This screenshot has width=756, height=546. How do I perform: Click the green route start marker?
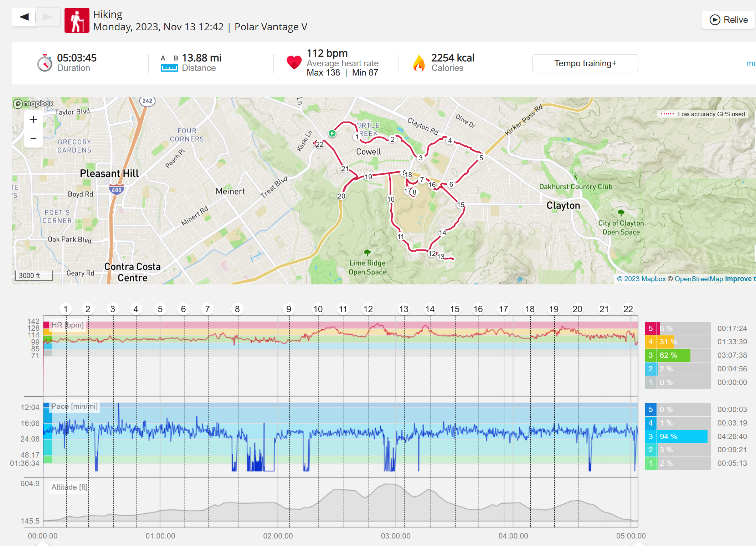(x=332, y=133)
